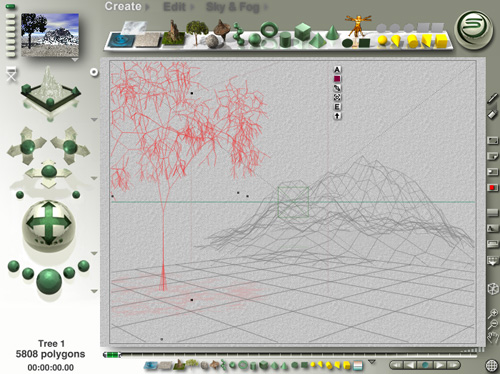The image size is (500, 374).
Task: Open the material color swatch next to object
Action: click(x=337, y=79)
